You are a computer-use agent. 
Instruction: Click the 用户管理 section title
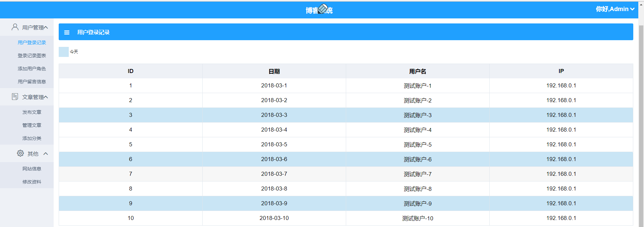click(x=33, y=27)
